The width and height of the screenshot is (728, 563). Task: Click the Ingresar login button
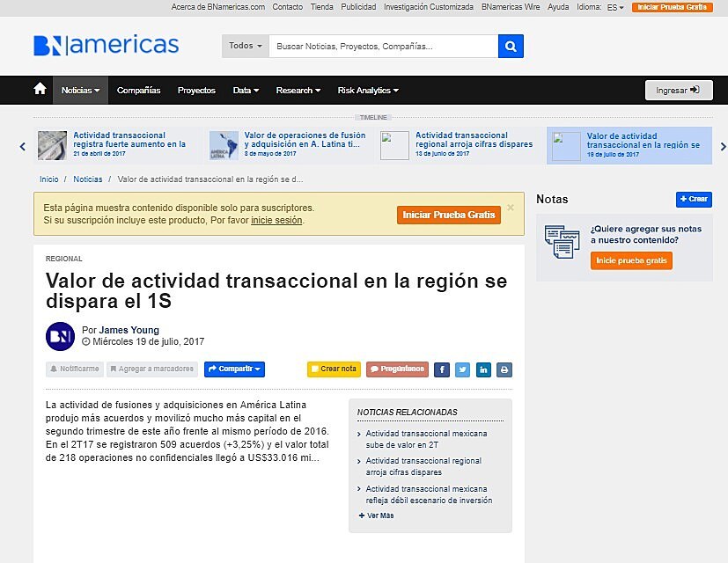(679, 90)
